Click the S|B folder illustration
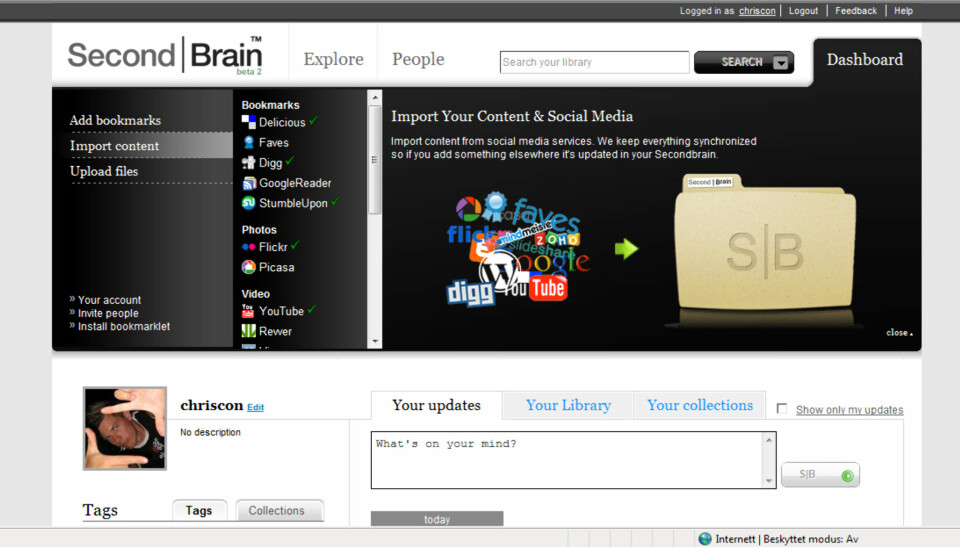This screenshot has height=548, width=960. pos(765,244)
